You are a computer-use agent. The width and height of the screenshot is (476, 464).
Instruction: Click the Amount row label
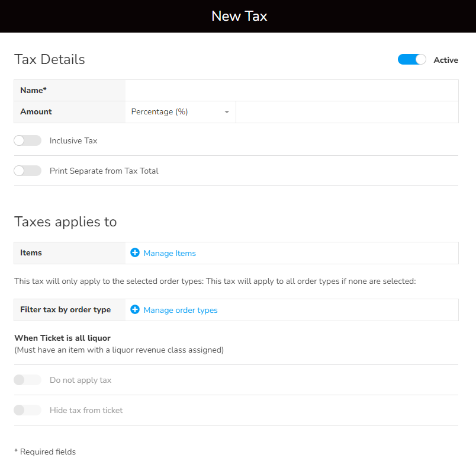(36, 112)
